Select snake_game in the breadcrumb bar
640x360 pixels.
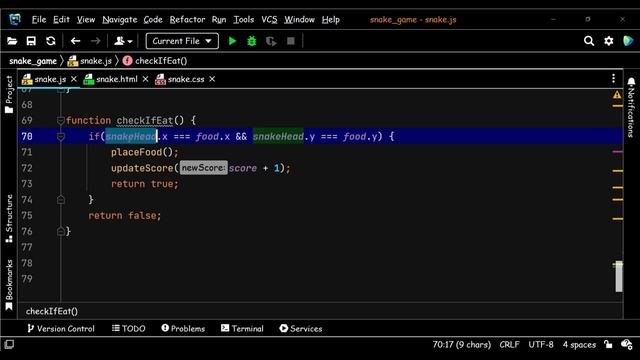[33, 61]
